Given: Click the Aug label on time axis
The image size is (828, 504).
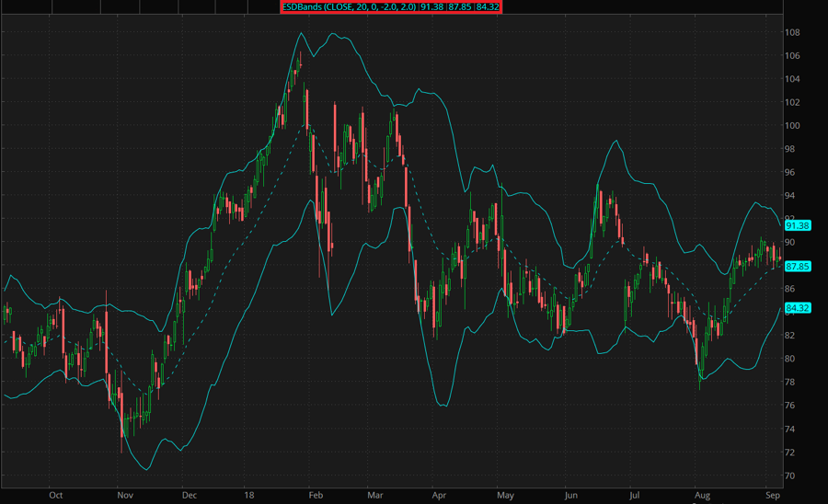Looking at the screenshot, I should (x=702, y=495).
